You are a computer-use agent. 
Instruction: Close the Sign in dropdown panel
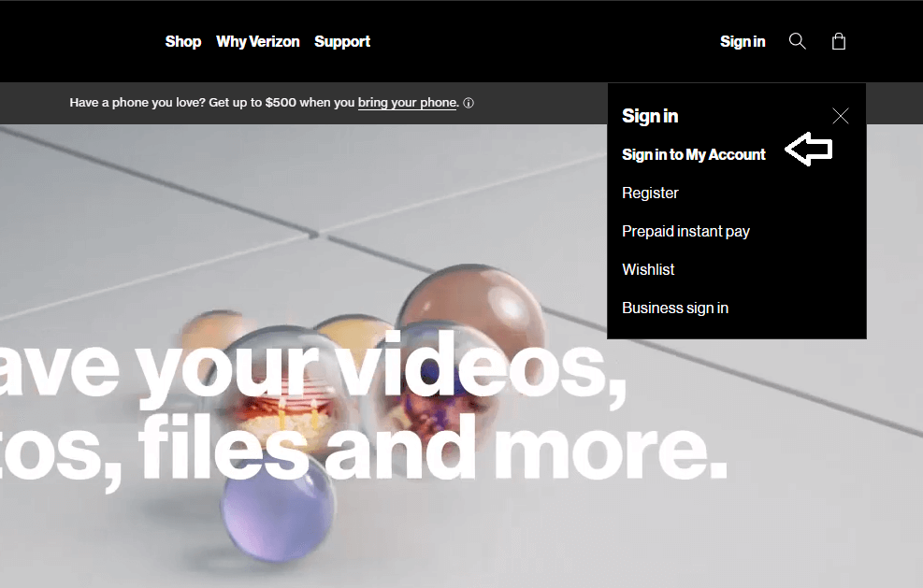click(841, 116)
